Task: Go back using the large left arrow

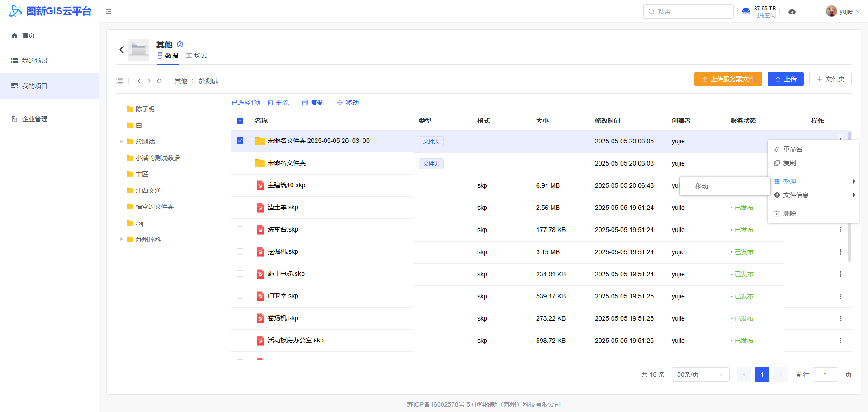Action: tap(122, 50)
